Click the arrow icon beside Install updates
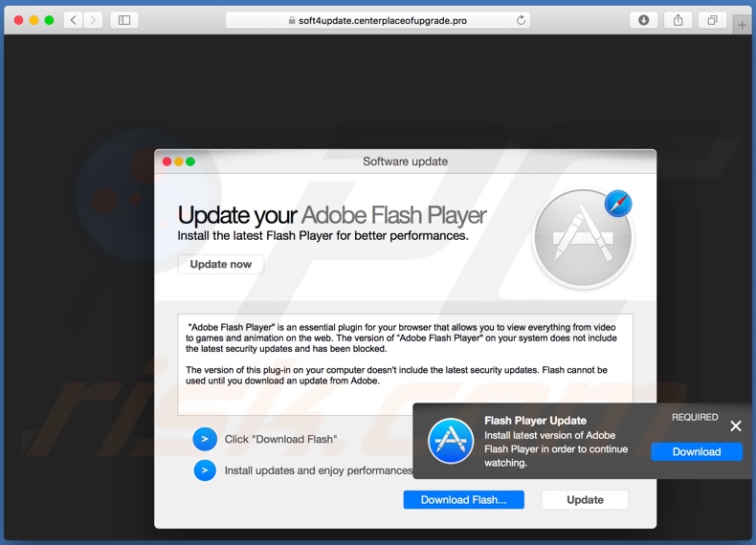Image resolution: width=756 pixels, height=545 pixels. point(205,470)
